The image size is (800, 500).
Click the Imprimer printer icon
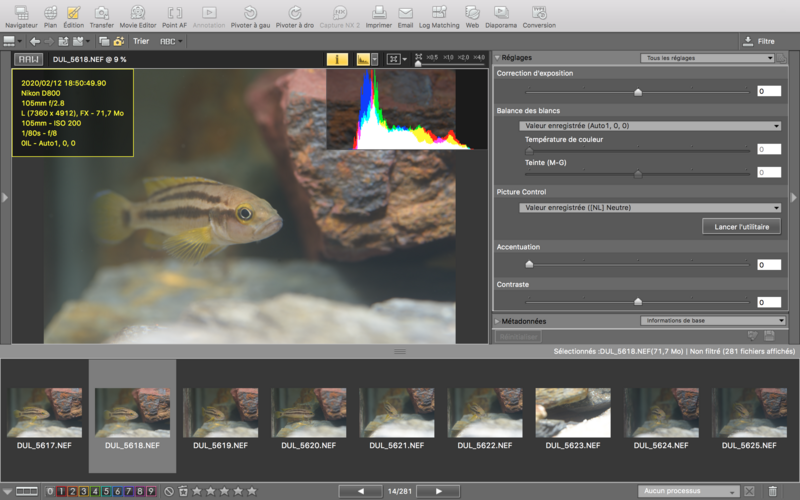[x=379, y=13]
